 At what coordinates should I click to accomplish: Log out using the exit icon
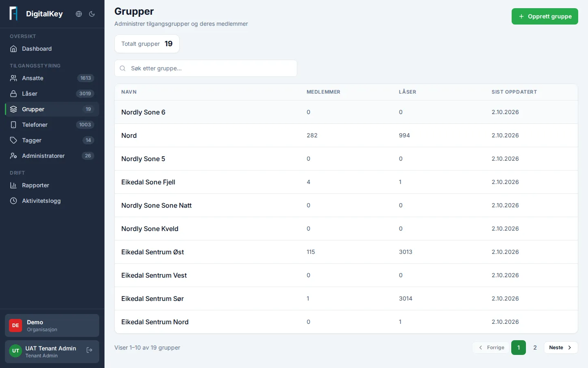coord(89,350)
